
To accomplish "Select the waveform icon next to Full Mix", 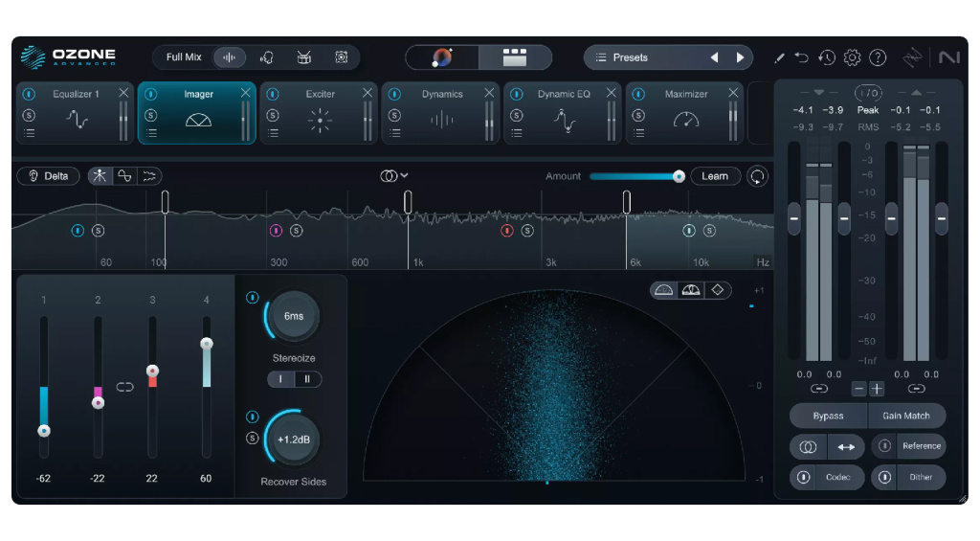I will (230, 57).
